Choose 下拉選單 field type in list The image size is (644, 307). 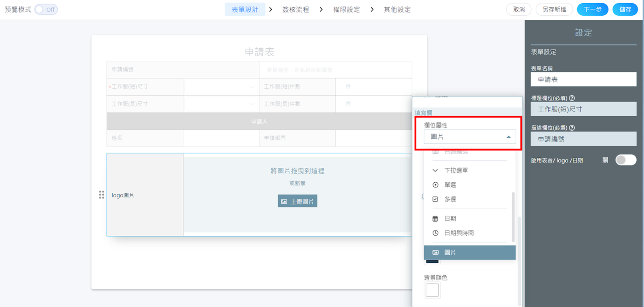point(456,170)
